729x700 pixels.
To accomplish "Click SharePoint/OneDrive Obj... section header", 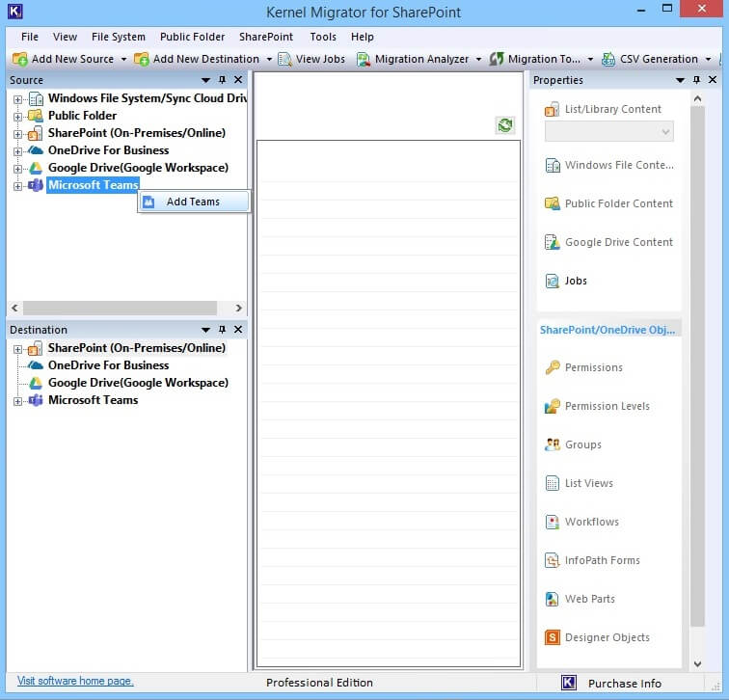I will coord(607,330).
